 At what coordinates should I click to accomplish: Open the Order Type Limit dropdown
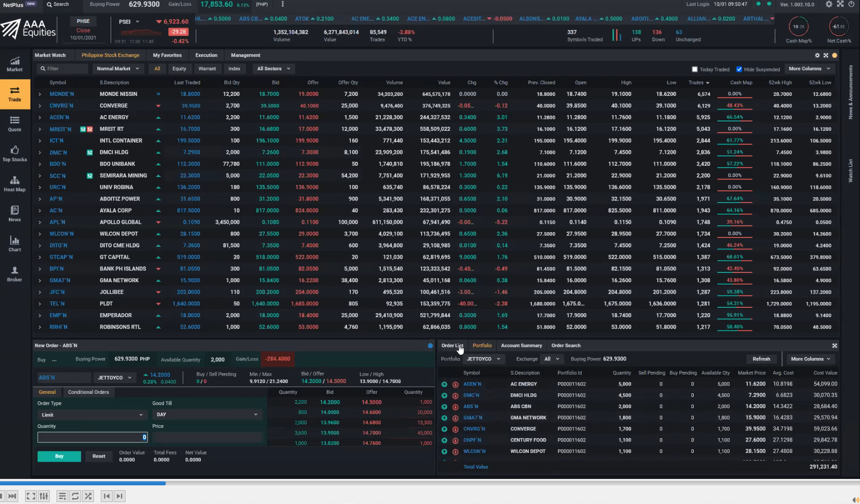coord(92,415)
